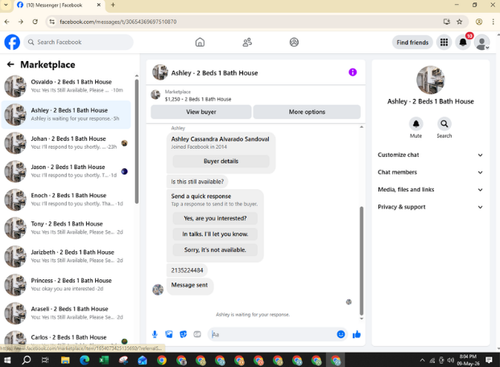Open the account profile menu
Viewport: 500px width, 367px height.
pos(482,43)
